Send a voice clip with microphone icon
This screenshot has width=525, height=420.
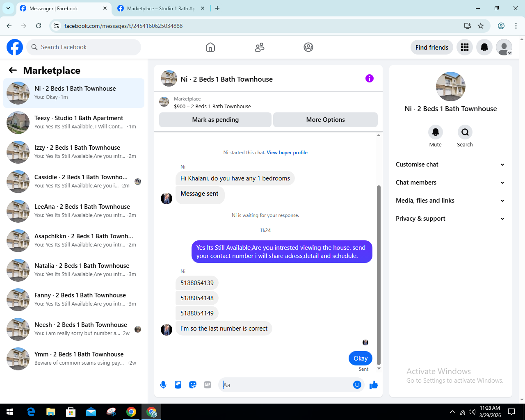pos(163,385)
